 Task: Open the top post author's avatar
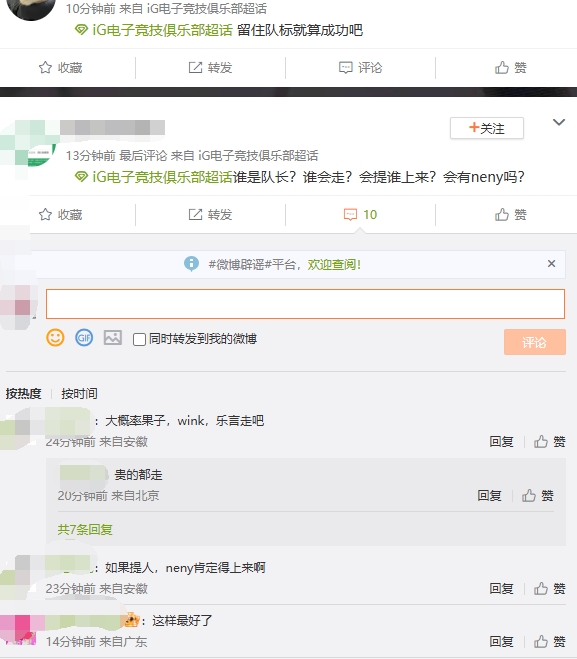[x=31, y=9]
